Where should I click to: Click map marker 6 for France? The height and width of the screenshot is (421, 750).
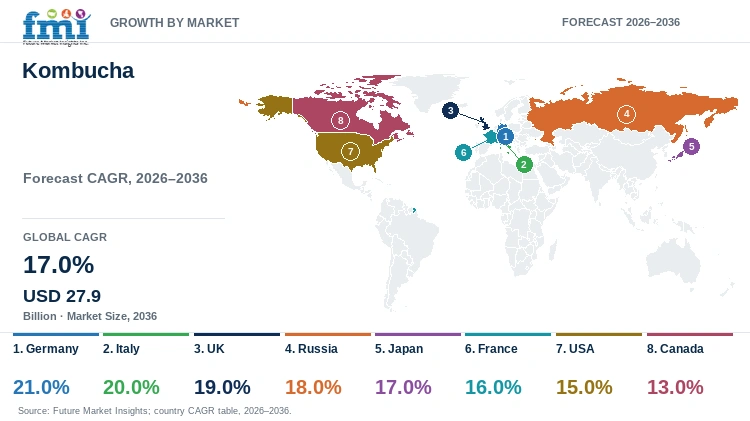pos(463,153)
